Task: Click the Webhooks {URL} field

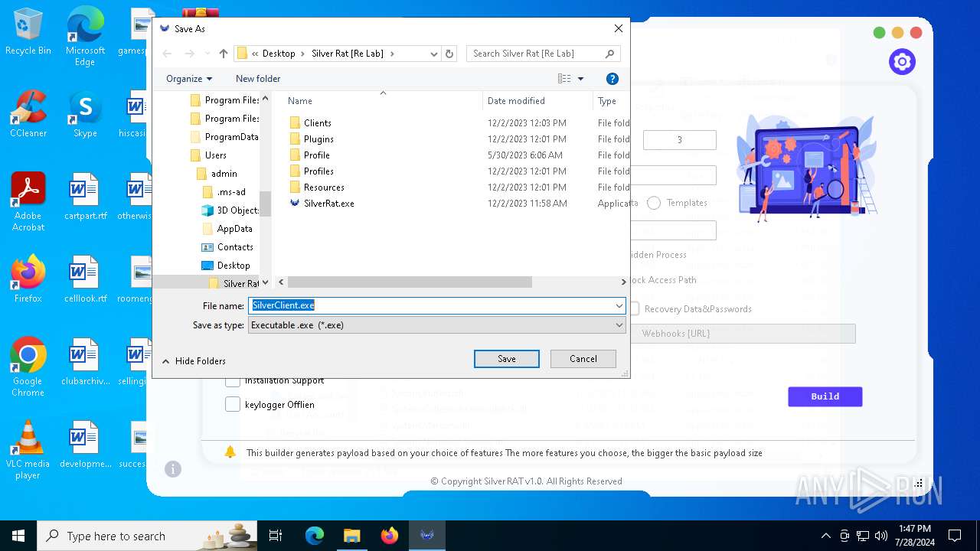Action: coord(741,334)
